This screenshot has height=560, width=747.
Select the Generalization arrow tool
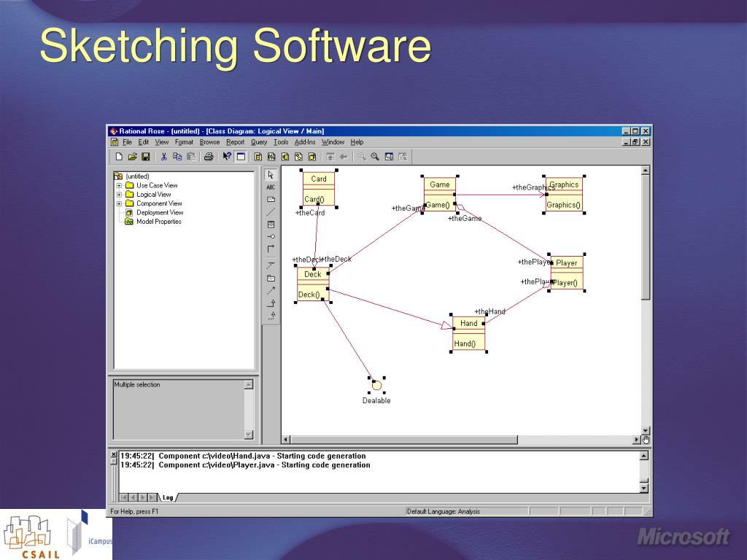(271, 303)
